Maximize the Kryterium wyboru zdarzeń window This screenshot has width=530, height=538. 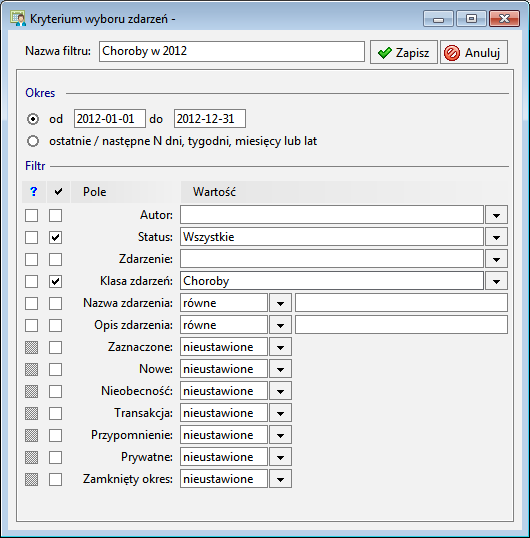pos(471,19)
